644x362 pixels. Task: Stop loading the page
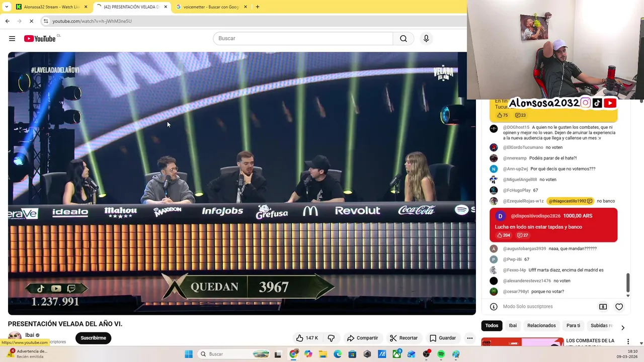click(x=31, y=21)
